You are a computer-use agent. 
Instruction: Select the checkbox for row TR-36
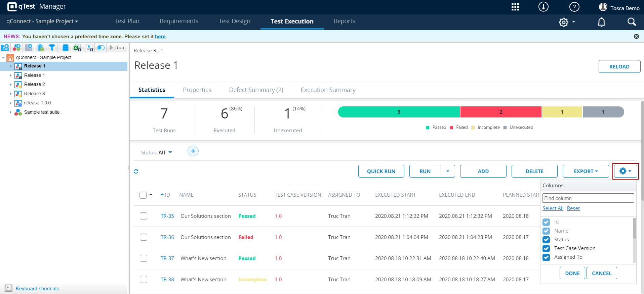click(144, 237)
